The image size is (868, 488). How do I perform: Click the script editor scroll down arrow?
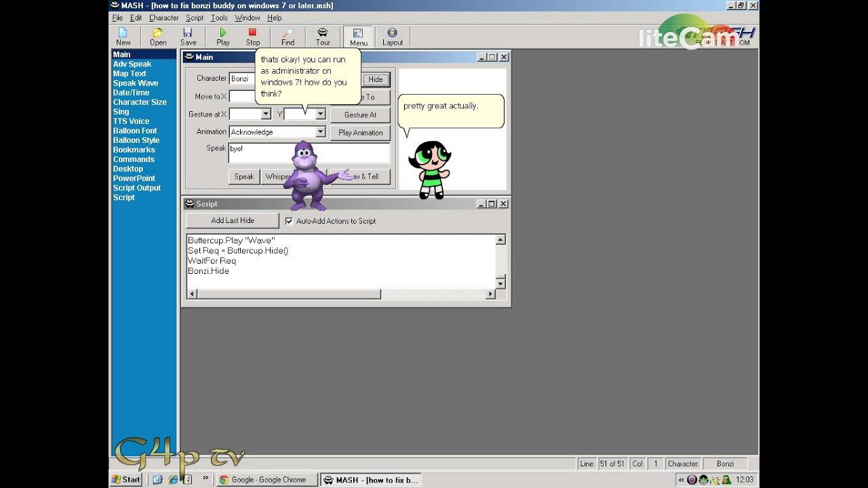(500, 283)
